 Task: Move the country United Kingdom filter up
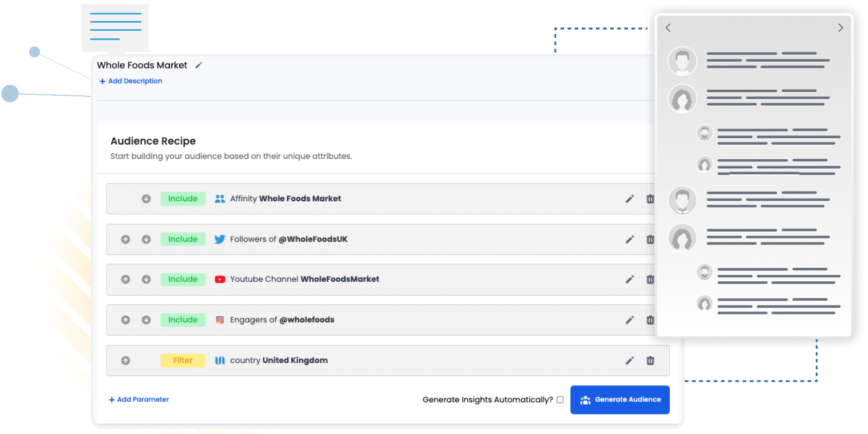(125, 360)
